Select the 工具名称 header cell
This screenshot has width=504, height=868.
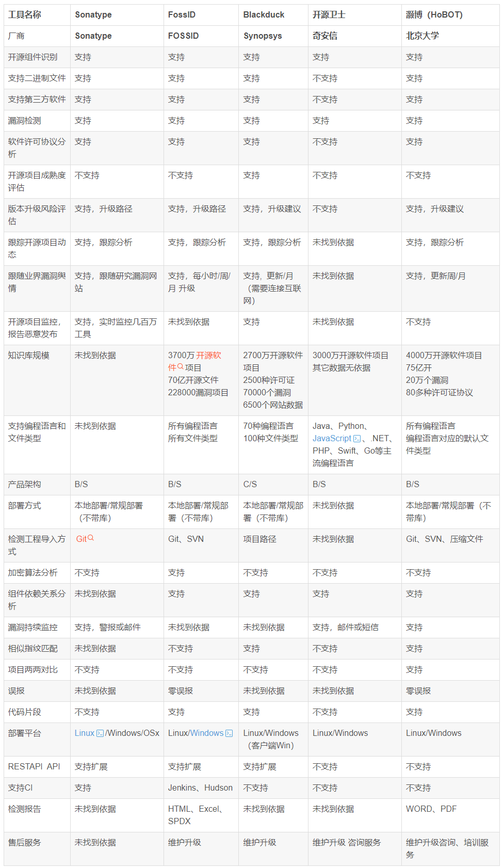point(37,15)
